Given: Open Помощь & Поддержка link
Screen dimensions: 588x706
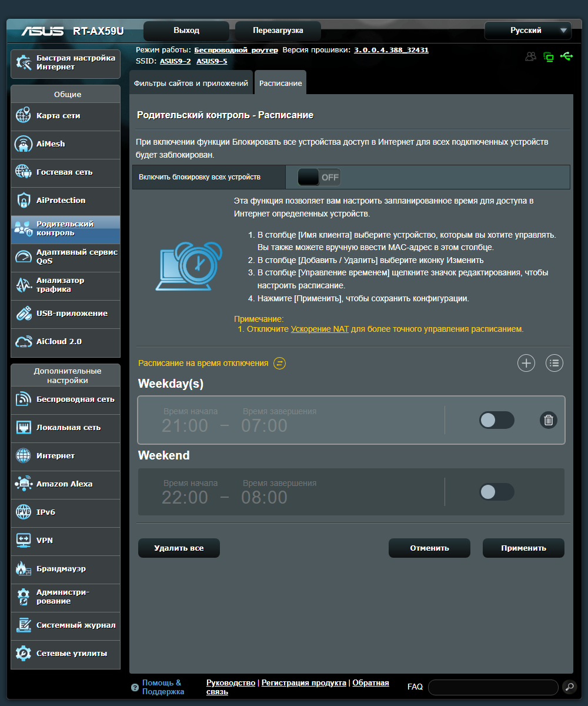Looking at the screenshot, I should (163, 687).
